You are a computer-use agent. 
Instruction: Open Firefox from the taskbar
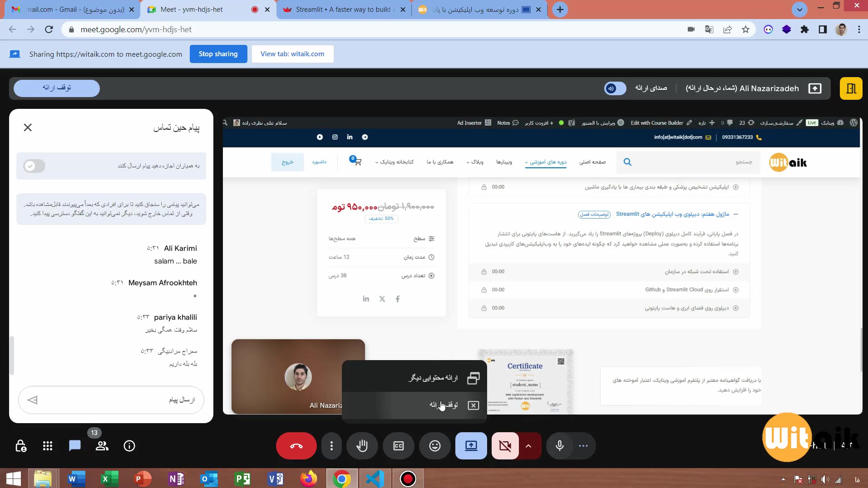[x=309, y=478]
